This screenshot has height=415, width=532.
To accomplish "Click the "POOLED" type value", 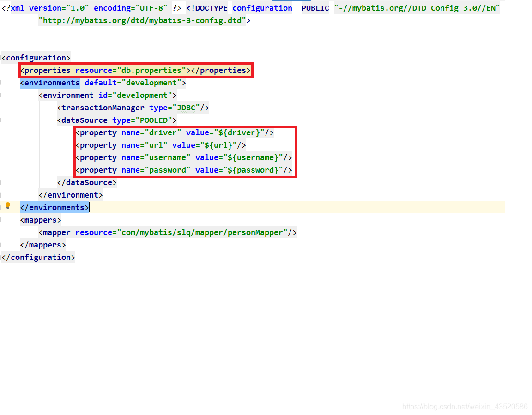I will pos(154,120).
